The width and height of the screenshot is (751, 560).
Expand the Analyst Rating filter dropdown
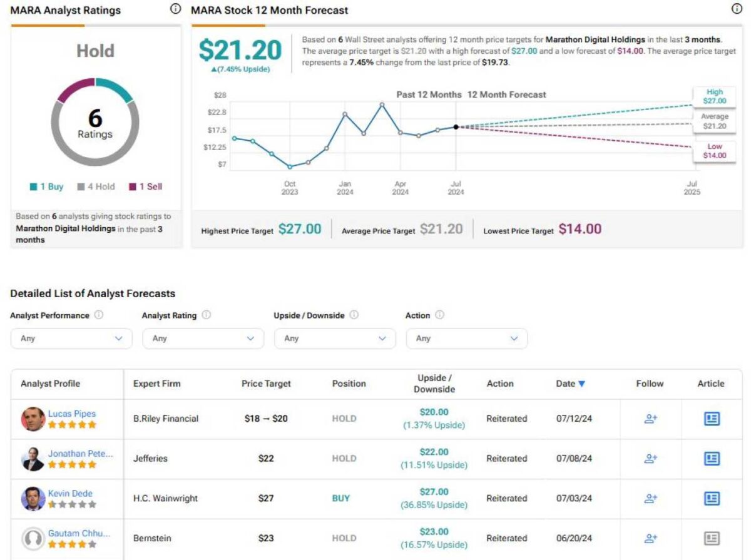pyautogui.click(x=203, y=338)
